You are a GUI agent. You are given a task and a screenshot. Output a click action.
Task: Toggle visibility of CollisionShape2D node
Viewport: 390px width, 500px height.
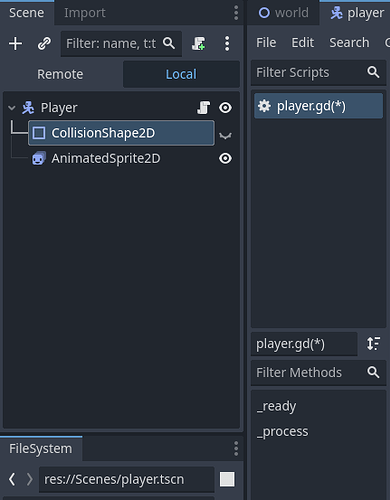(x=225, y=135)
